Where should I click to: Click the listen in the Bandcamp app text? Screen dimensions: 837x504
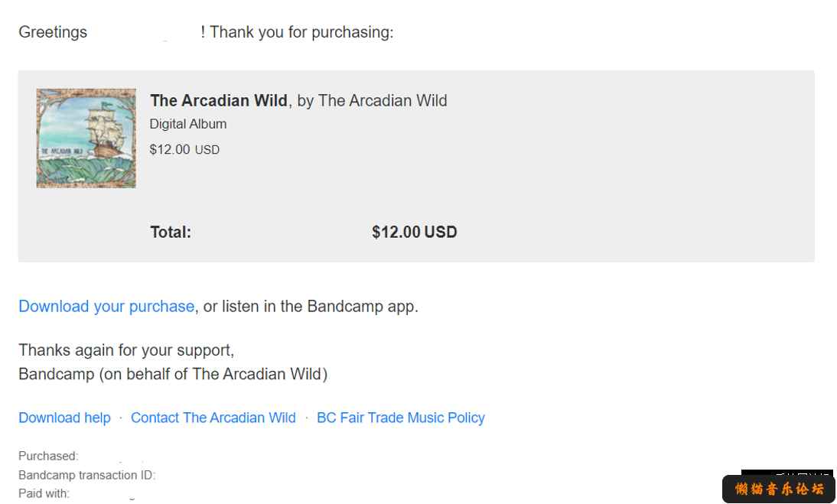pos(311,307)
